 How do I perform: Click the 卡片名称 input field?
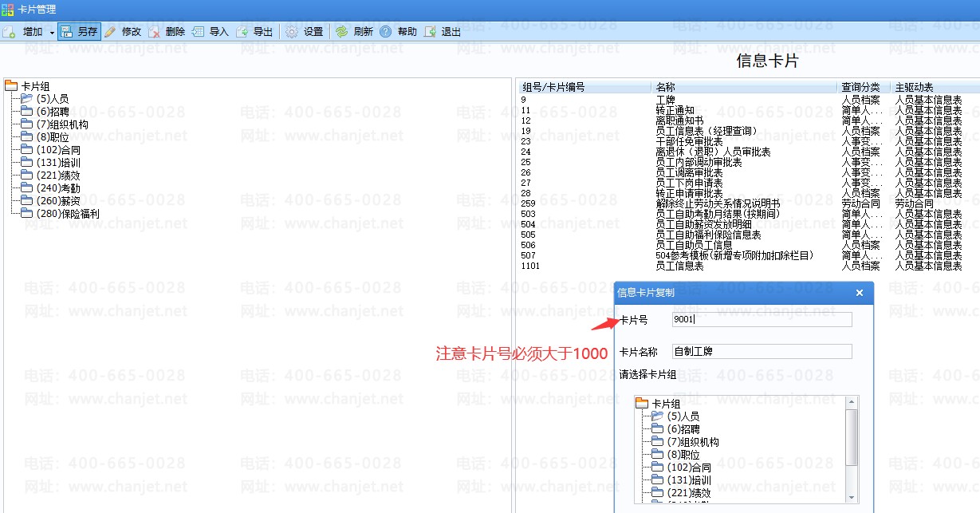click(x=762, y=351)
